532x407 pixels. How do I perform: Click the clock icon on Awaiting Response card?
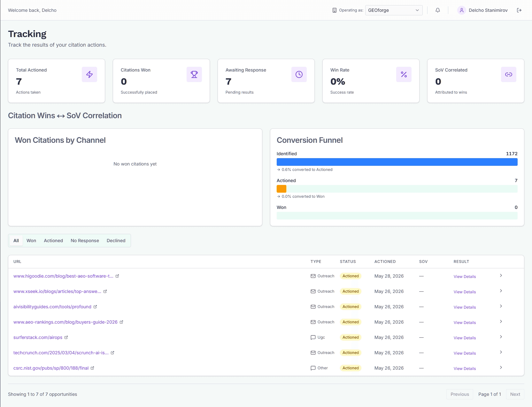[299, 74]
